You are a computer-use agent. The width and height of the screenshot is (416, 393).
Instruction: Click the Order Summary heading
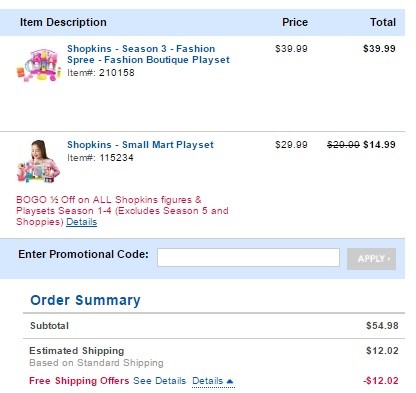85,300
